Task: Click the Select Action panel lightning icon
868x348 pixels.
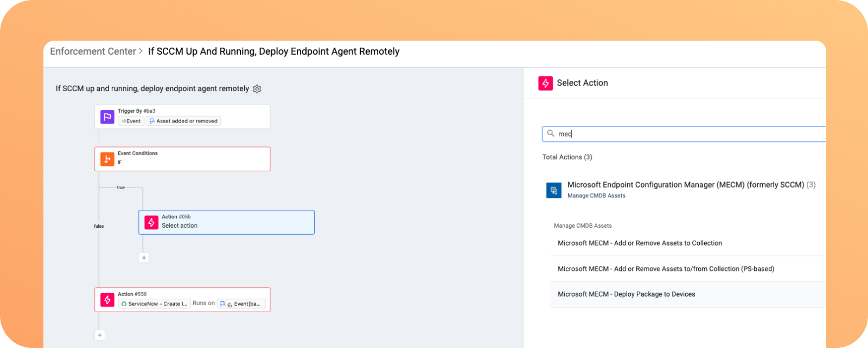Action: point(545,83)
